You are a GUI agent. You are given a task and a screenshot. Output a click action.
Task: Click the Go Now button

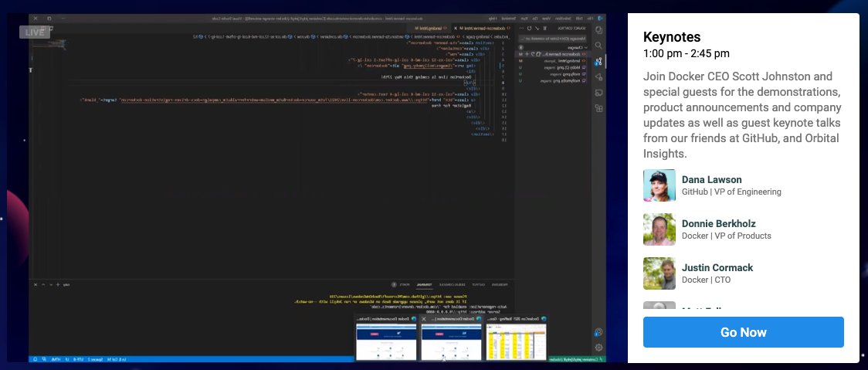pyautogui.click(x=744, y=332)
